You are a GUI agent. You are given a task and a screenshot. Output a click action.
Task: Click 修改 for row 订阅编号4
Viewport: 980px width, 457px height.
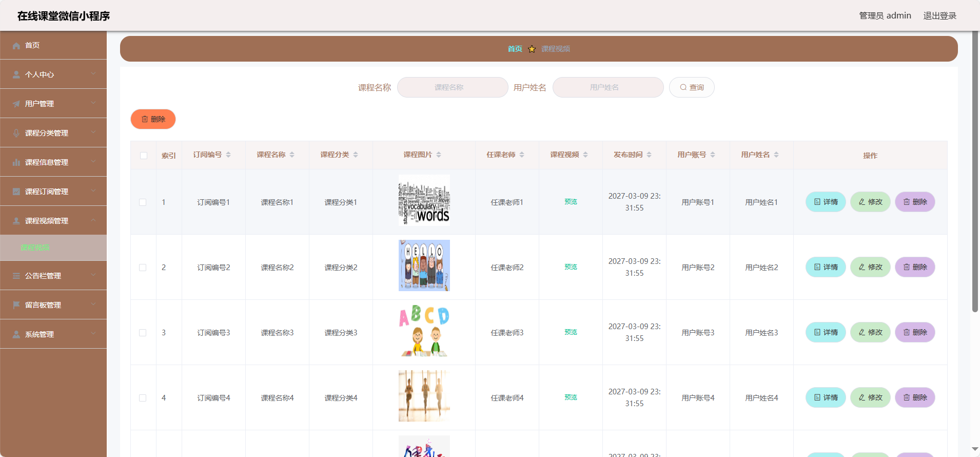(x=870, y=397)
